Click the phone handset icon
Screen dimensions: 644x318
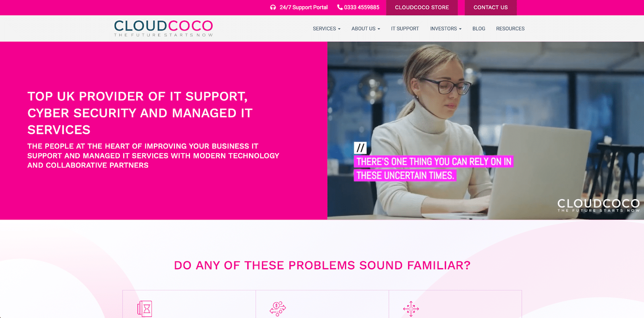pos(340,7)
